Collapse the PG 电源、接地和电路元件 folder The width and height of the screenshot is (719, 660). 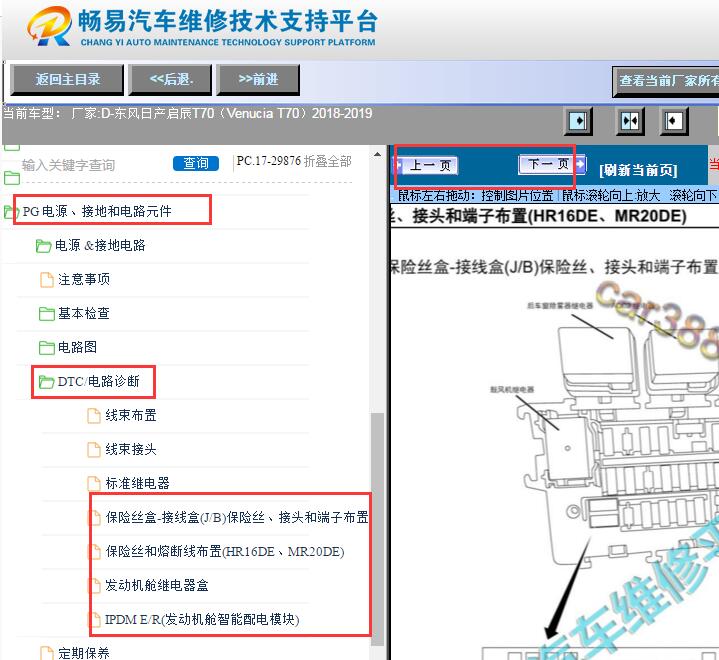(97, 211)
